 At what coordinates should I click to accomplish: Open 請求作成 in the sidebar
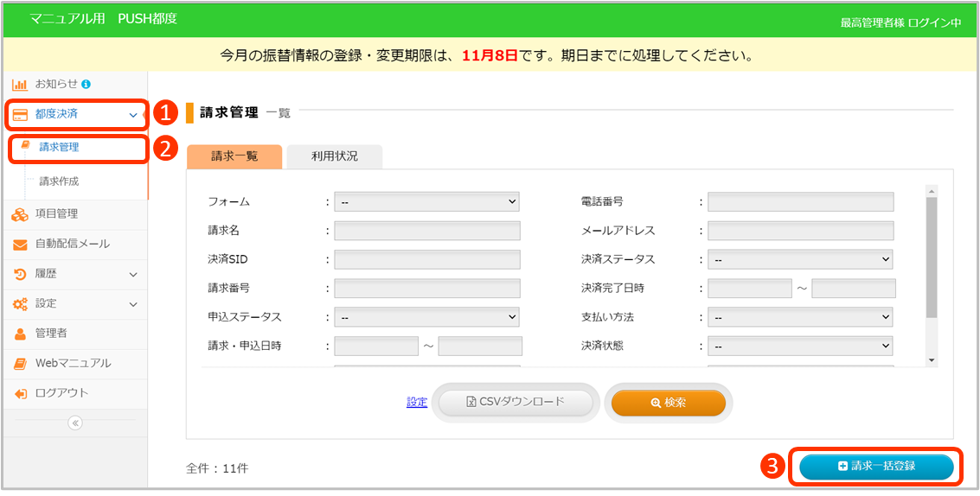(x=59, y=181)
